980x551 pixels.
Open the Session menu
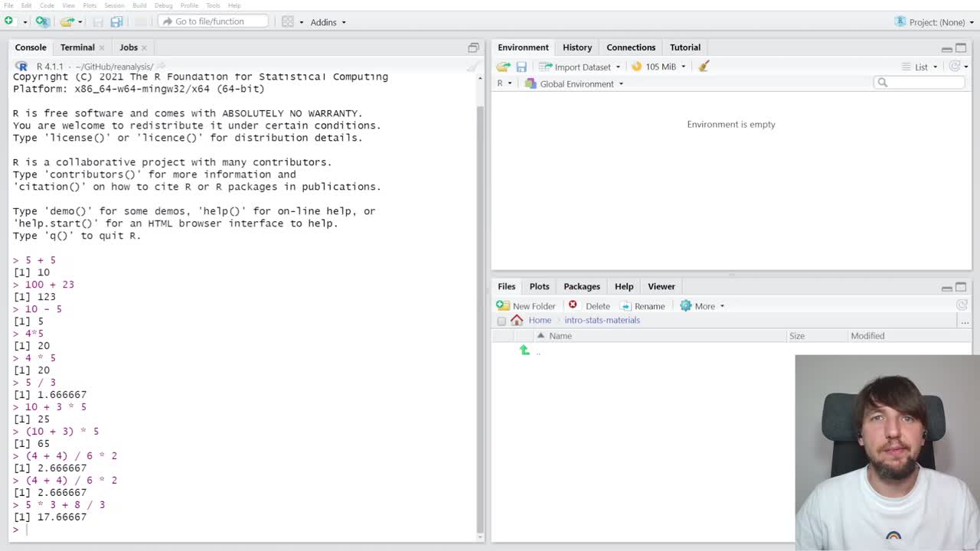pyautogui.click(x=114, y=5)
